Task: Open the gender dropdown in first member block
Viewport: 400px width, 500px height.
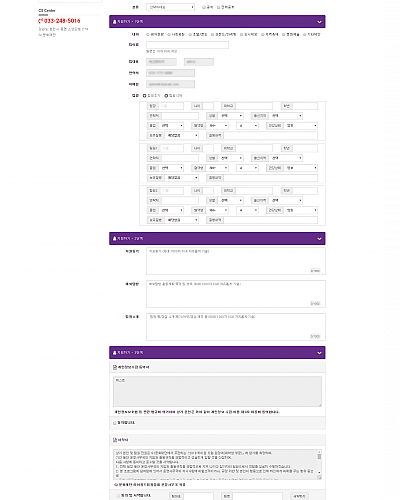Action: point(231,116)
